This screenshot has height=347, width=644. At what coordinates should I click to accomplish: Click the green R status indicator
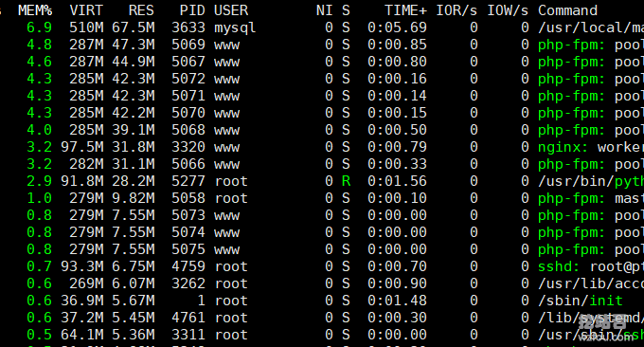point(346,181)
